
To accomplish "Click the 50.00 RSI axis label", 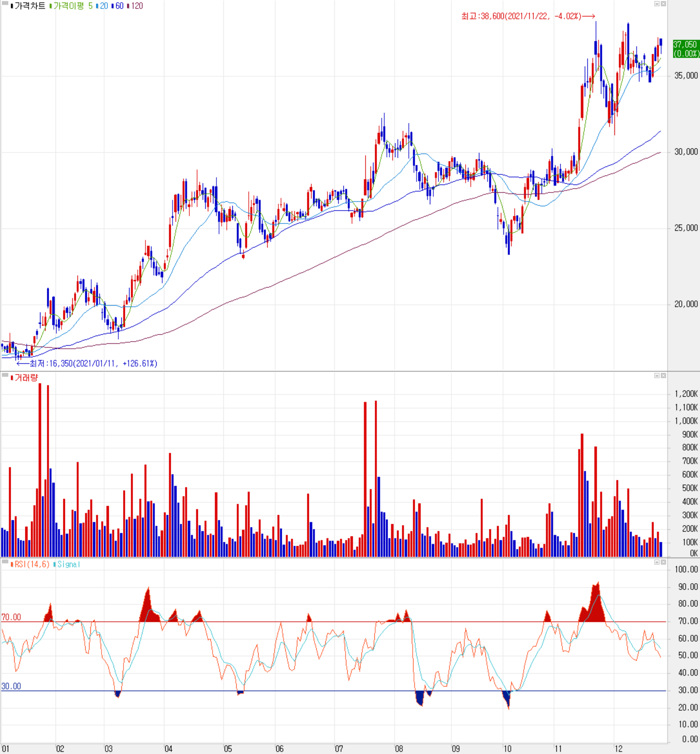I will point(688,655).
